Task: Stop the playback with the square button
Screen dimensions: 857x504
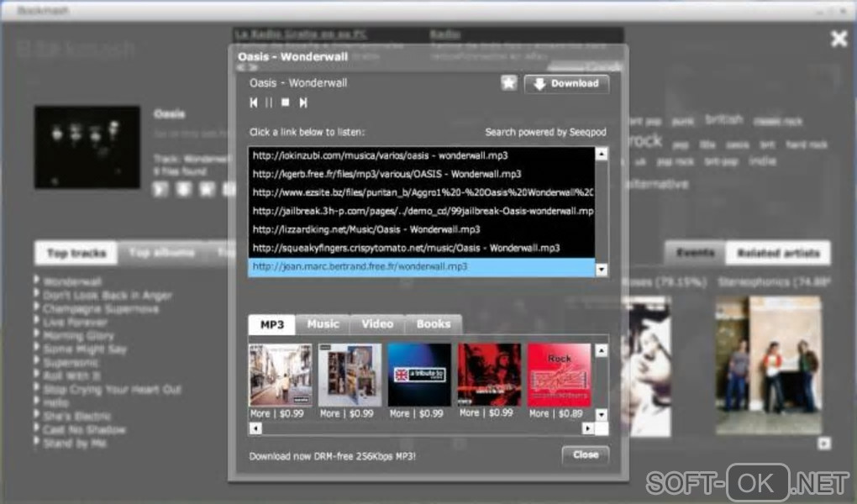Action: point(286,102)
